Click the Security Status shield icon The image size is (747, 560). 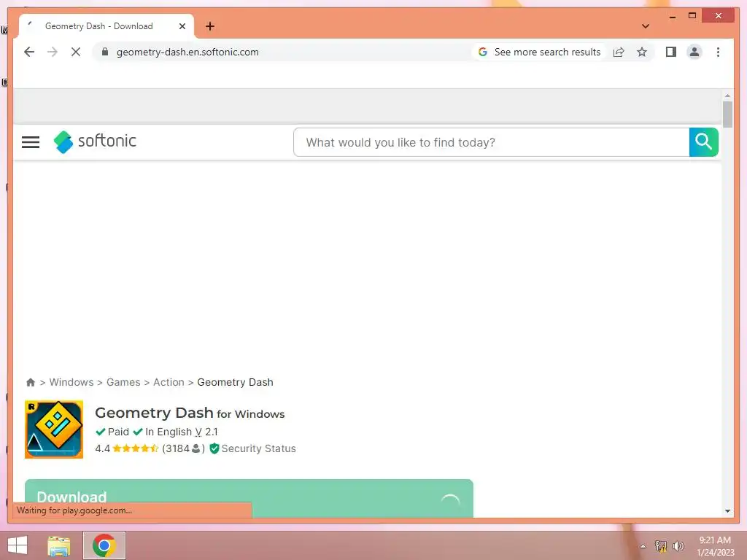click(x=214, y=448)
